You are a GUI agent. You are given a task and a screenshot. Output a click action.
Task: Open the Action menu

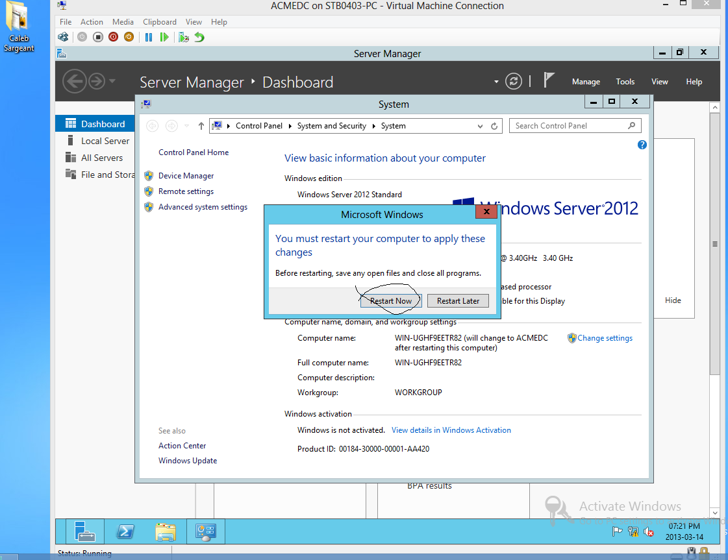click(92, 22)
